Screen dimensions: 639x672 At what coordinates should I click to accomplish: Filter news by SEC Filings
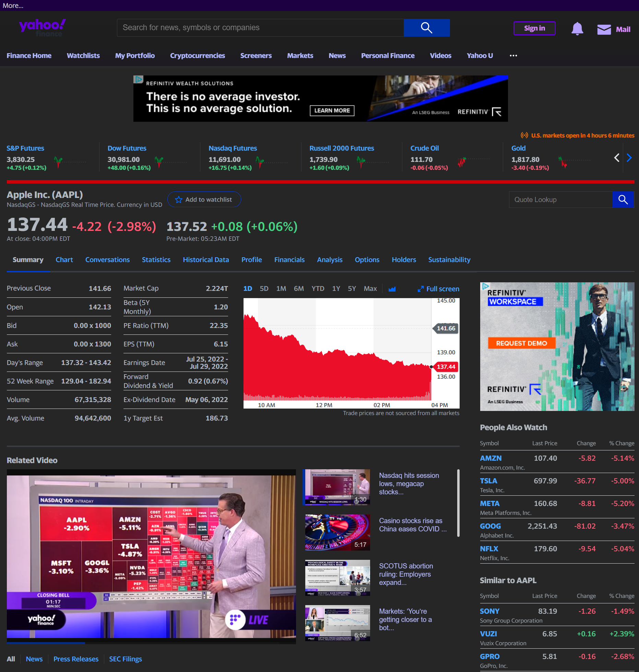click(x=126, y=659)
